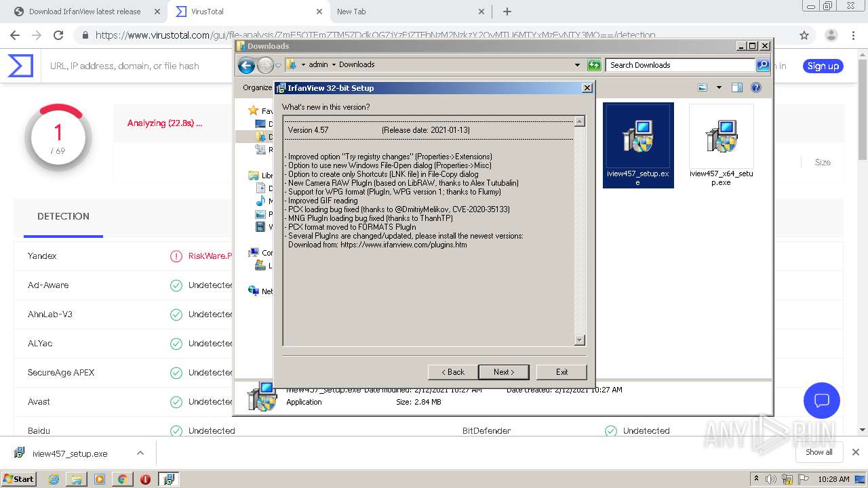
Task: Reload the VirusTotal page
Action: click(58, 35)
